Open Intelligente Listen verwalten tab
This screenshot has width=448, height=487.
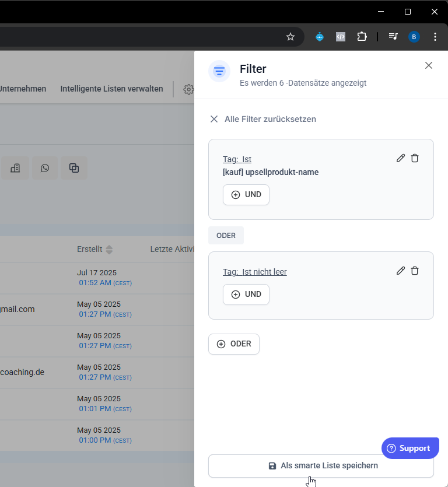click(111, 89)
